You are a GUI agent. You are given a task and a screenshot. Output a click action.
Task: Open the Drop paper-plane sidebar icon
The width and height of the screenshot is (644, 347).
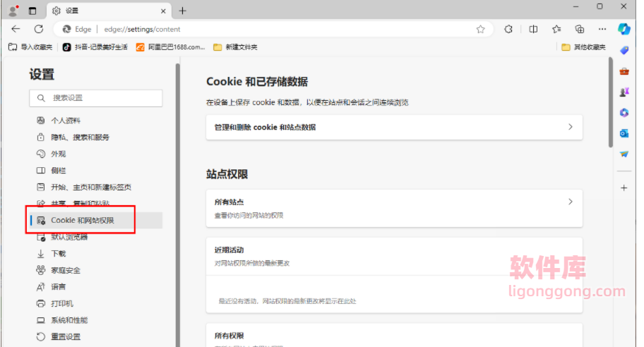(624, 154)
